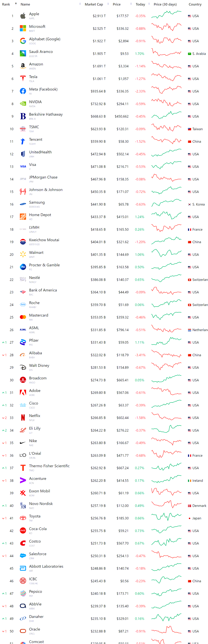
Task: Sort companies by Price column
Action: (117, 4)
